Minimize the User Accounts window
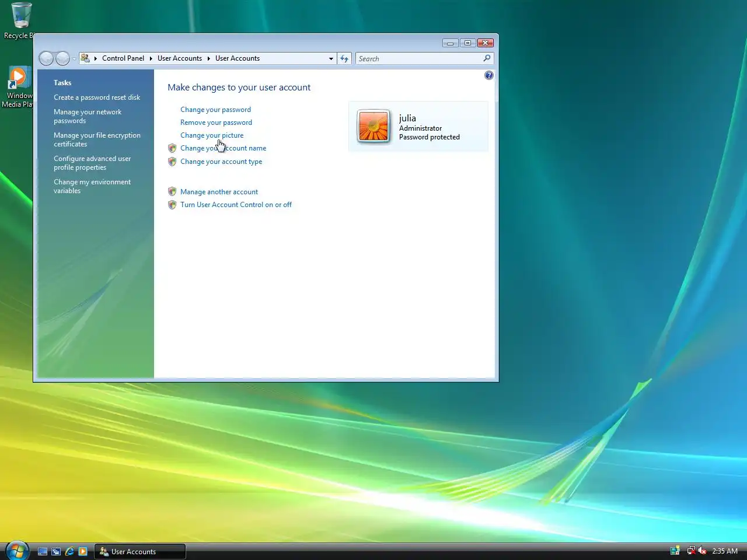Viewport: 747px width, 560px height. [x=450, y=43]
